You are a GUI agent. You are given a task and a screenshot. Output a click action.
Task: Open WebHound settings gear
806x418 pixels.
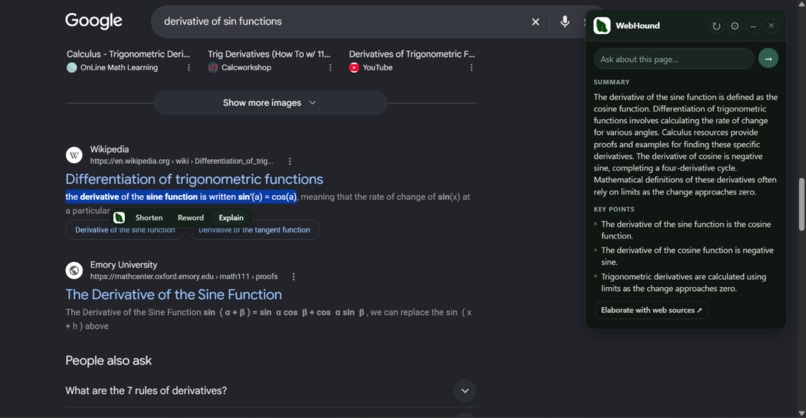point(735,26)
